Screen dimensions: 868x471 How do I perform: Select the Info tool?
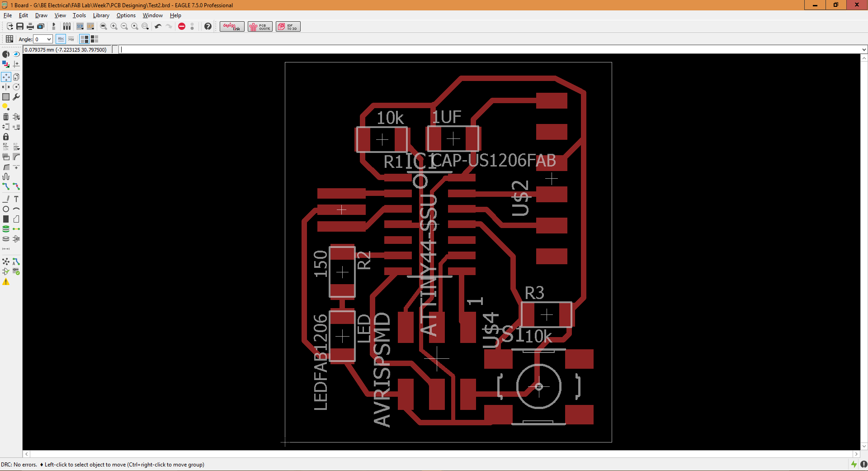coord(6,54)
